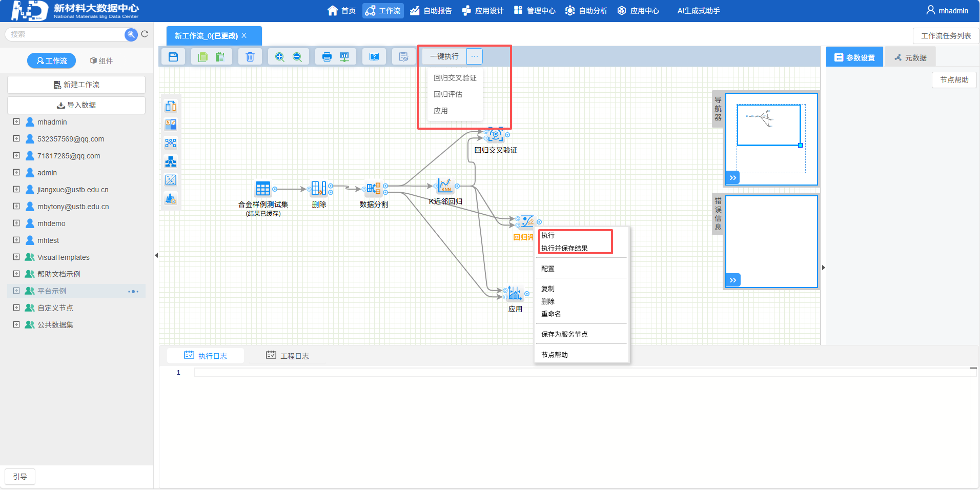The height and width of the screenshot is (490, 980).
Task: Click the paste clipboard icon in toolbar
Action: click(220, 57)
